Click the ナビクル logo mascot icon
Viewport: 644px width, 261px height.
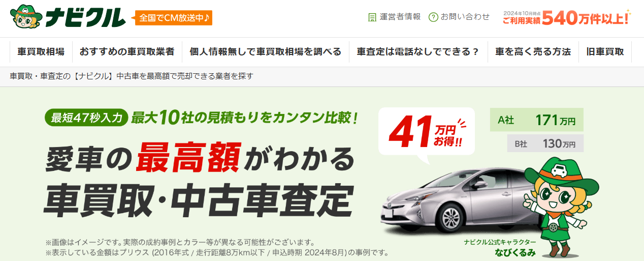tap(25, 18)
